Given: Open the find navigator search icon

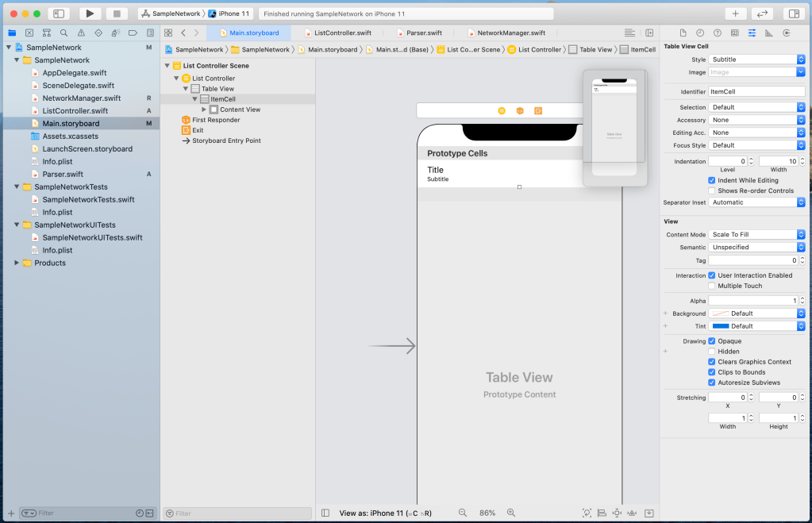Looking at the screenshot, I should coord(63,33).
